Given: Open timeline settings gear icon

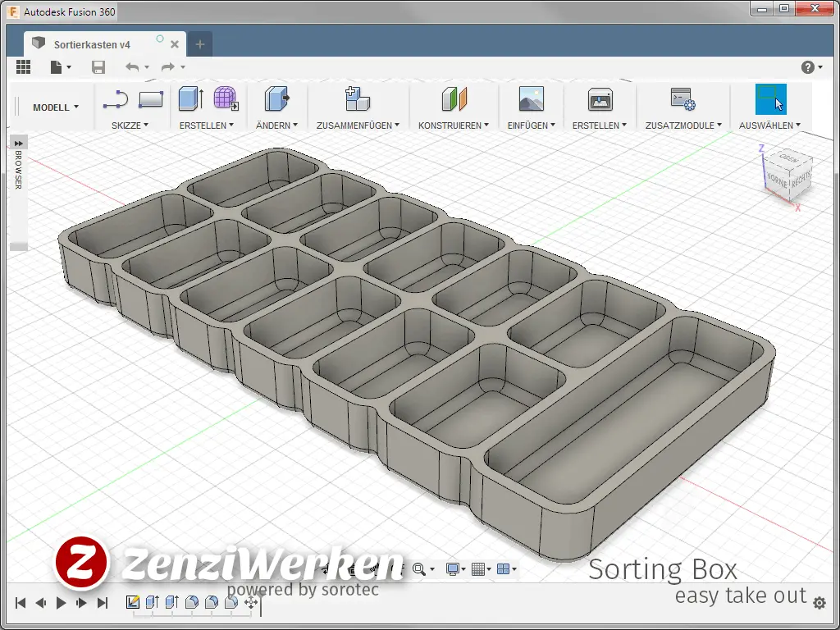Looking at the screenshot, I should (x=819, y=603).
